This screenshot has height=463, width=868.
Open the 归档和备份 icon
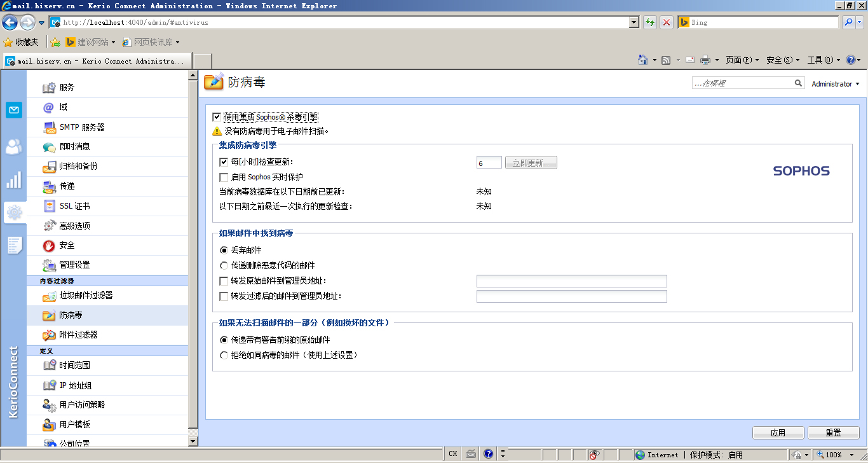point(49,167)
